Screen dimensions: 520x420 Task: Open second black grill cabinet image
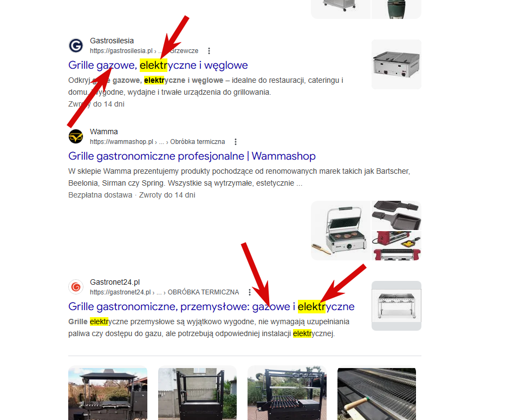[197, 393]
